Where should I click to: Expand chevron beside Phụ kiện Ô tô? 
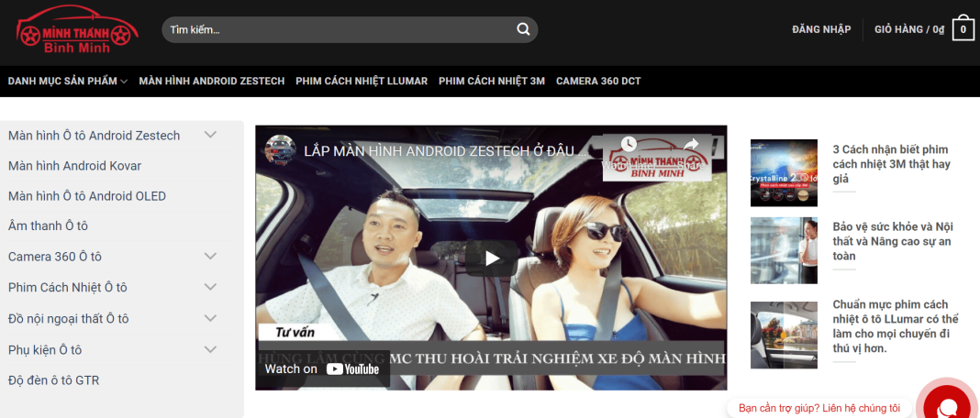point(211,348)
